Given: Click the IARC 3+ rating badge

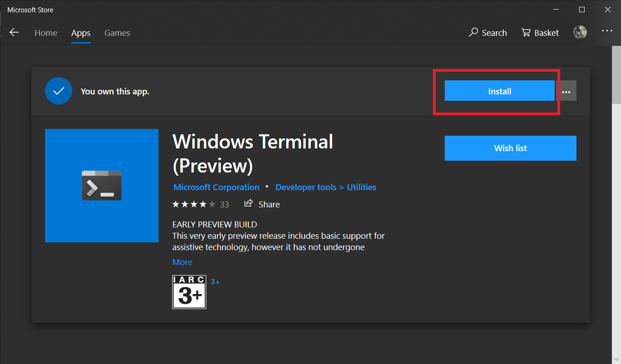Looking at the screenshot, I should (x=189, y=292).
